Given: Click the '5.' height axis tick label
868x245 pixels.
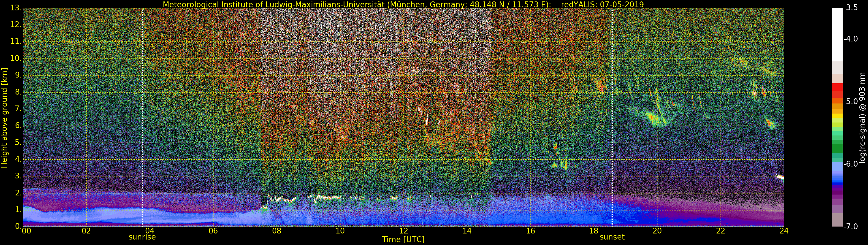Looking at the screenshot, I should pos(18,142).
